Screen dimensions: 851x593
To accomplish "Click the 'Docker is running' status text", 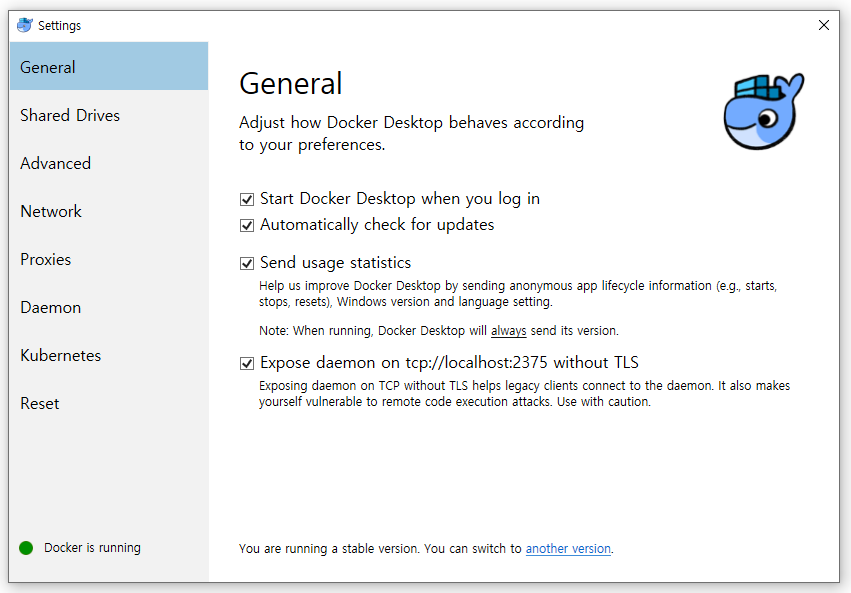I will [92, 548].
